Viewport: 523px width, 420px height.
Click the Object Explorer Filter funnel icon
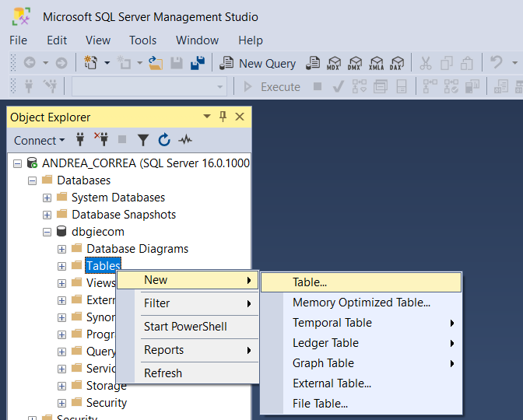point(143,140)
